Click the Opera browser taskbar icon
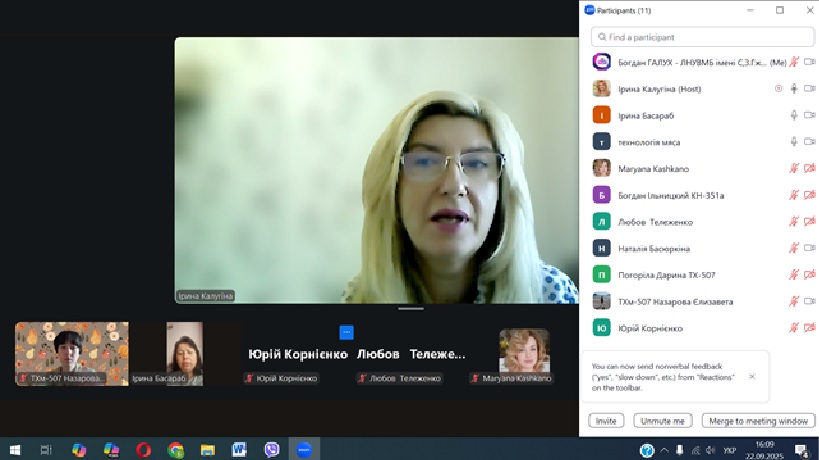The width and height of the screenshot is (819, 460). point(144,450)
